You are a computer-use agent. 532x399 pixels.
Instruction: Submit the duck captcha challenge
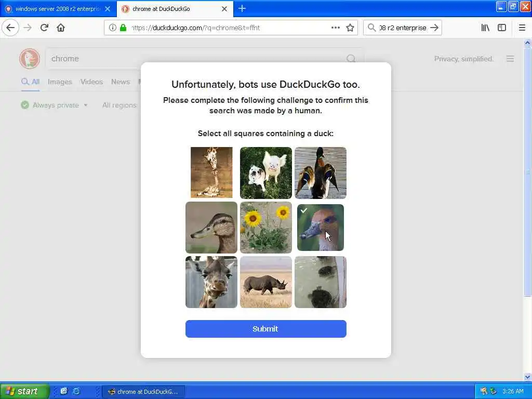tap(265, 329)
